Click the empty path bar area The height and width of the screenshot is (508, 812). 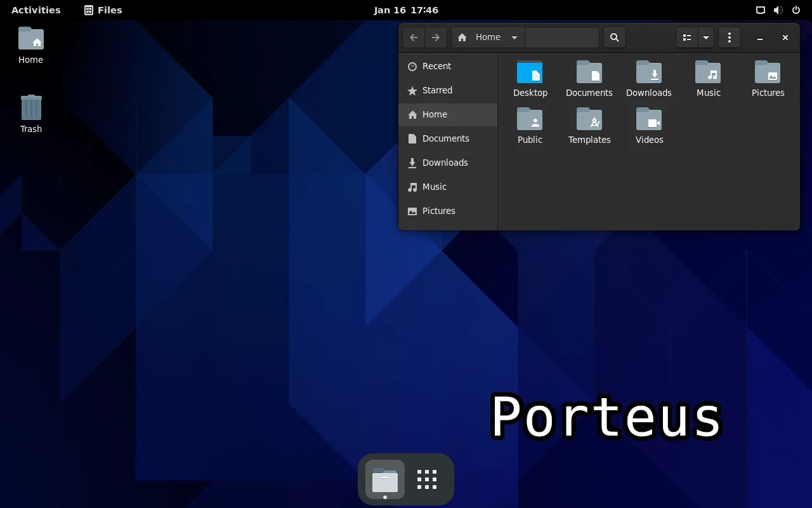[x=562, y=37]
